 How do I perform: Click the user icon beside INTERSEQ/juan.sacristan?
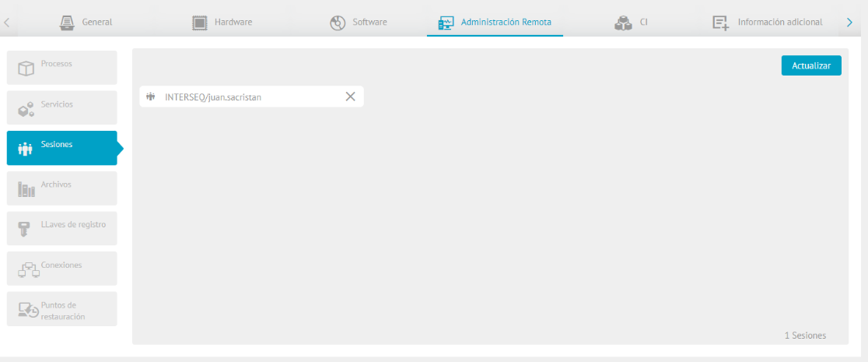(151, 97)
